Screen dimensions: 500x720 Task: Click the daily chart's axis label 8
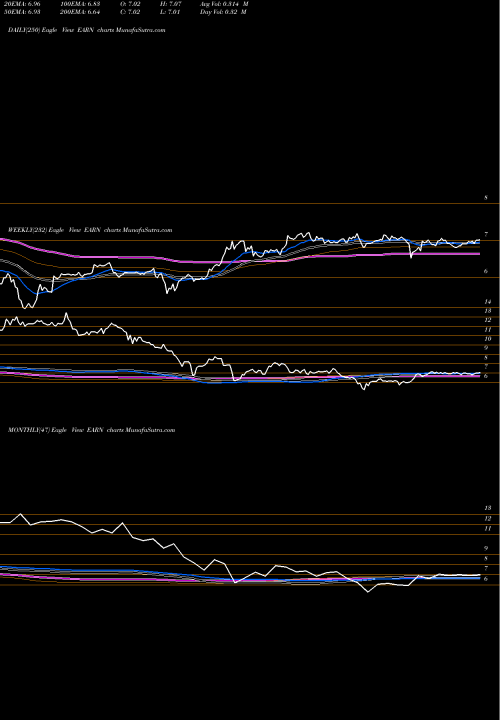486,198
